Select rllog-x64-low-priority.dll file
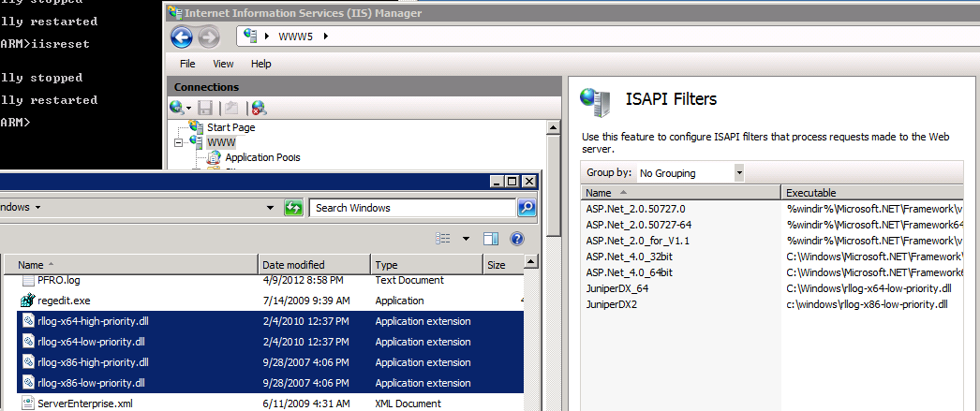Viewport: 980px width, 411px height. (91, 342)
